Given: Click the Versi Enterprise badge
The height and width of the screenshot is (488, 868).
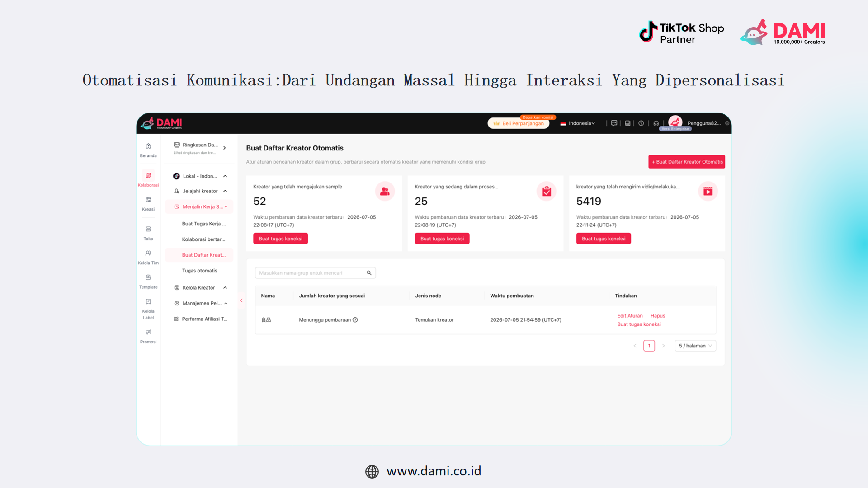Looking at the screenshot, I should (x=675, y=129).
